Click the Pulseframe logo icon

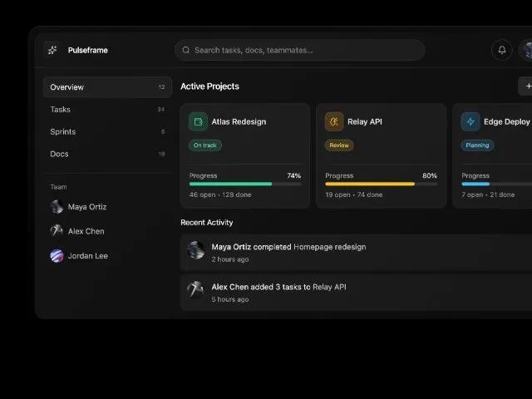click(x=52, y=50)
